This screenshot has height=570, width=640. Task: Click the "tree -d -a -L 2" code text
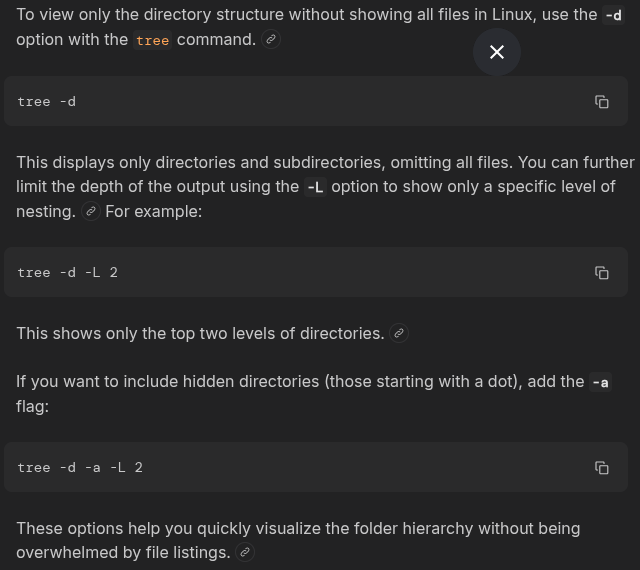click(x=80, y=468)
